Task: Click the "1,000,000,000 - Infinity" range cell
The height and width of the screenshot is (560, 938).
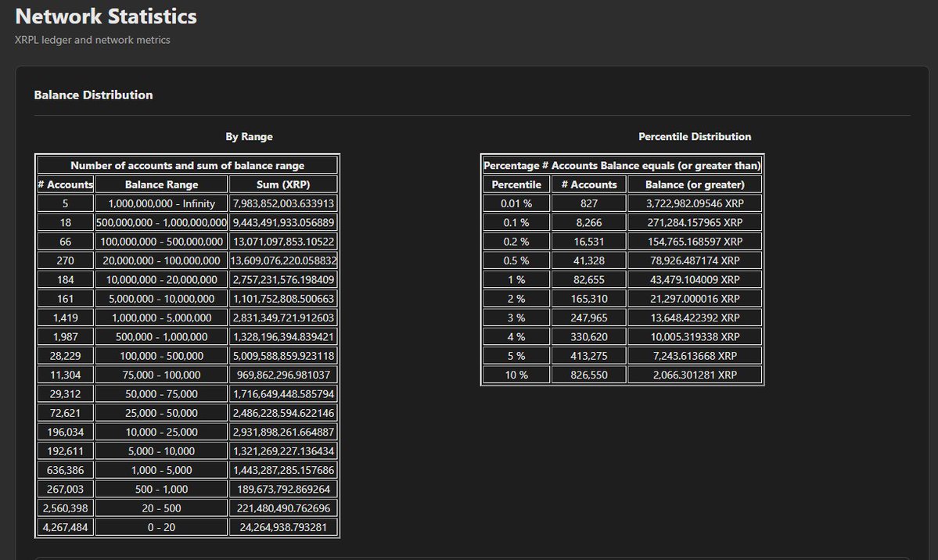Action: (x=161, y=203)
